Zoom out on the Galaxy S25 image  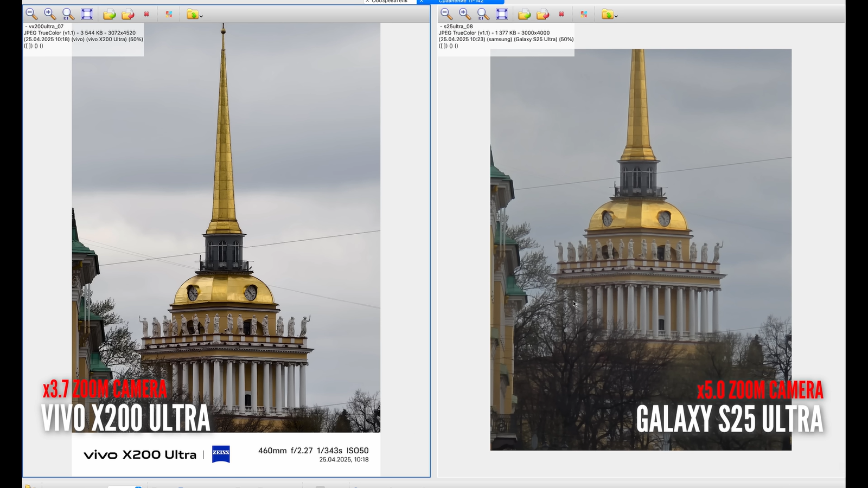pos(446,14)
